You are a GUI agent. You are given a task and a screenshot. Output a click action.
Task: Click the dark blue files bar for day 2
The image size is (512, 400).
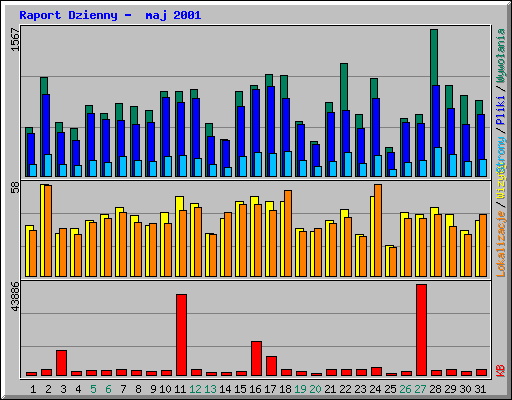tap(46, 124)
